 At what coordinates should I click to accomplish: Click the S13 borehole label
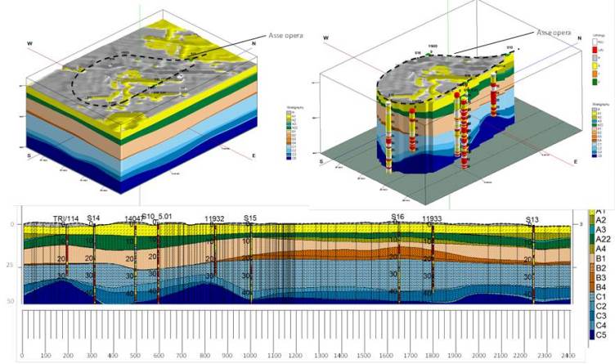[x=532, y=219]
